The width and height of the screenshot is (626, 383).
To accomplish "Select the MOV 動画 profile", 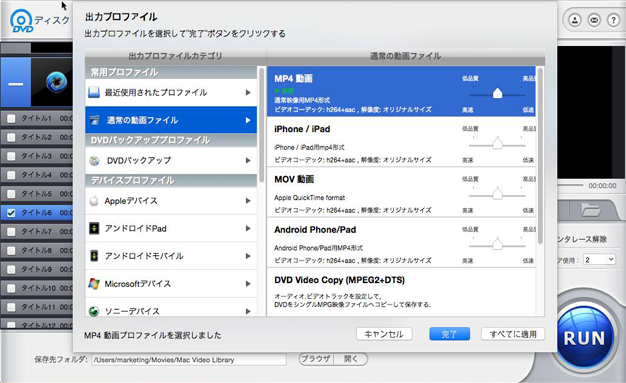I will (x=401, y=192).
